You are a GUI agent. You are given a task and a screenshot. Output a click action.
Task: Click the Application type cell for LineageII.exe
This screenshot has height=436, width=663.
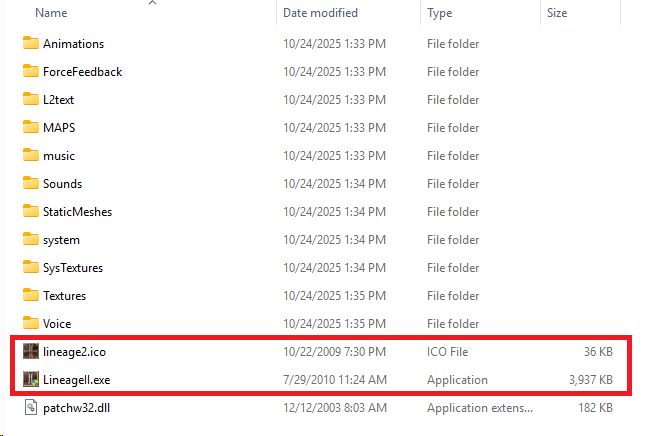[457, 380]
